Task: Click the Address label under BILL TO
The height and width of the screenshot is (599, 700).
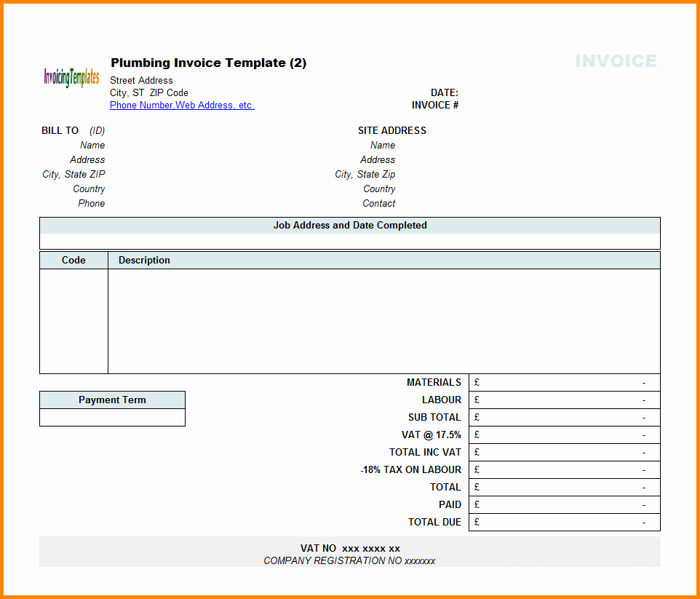Action: 87,159
